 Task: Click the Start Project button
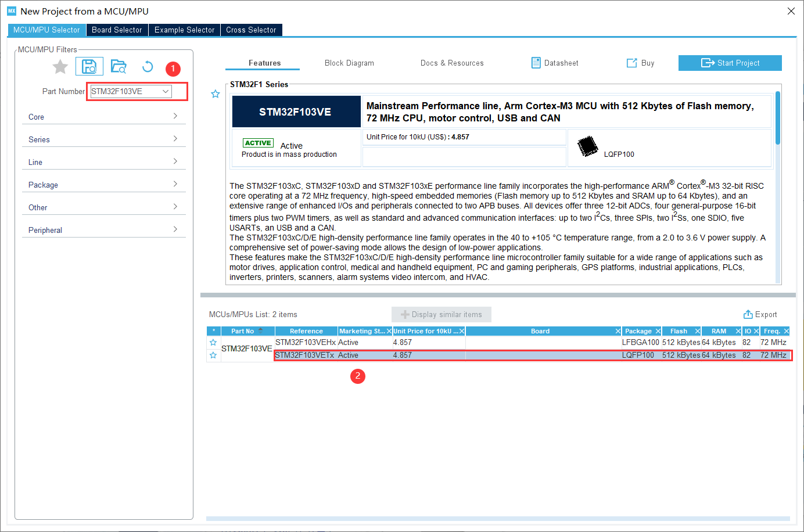click(x=730, y=63)
